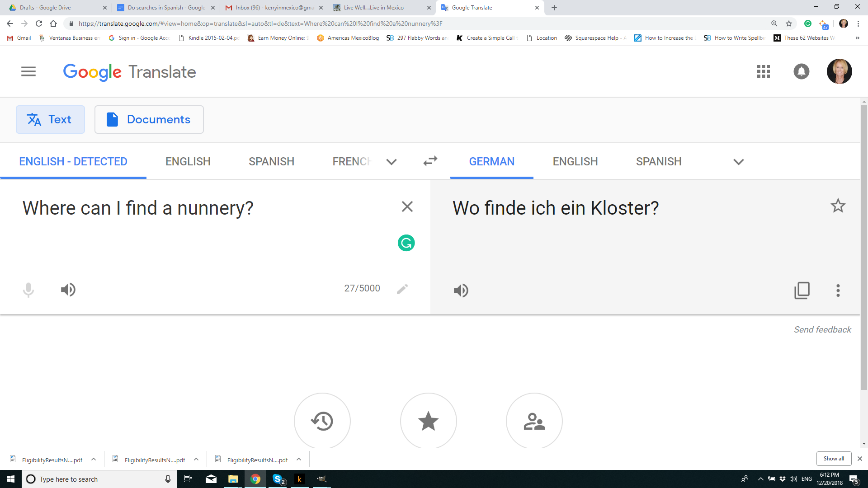Star the Wo finde ich ein Kloster translation

click(838, 206)
